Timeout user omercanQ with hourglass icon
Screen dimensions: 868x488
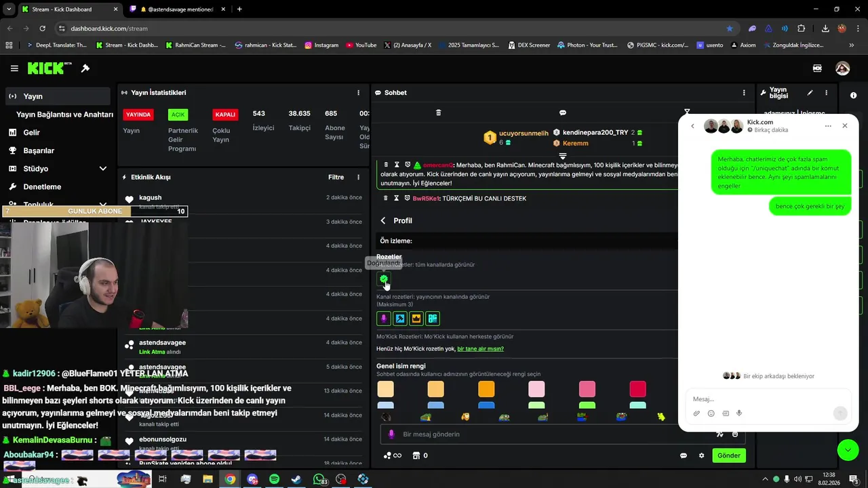tap(397, 165)
